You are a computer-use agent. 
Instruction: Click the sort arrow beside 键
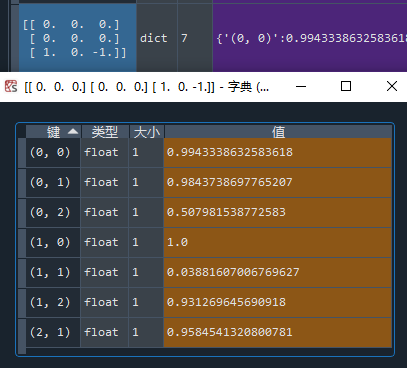pos(73,132)
